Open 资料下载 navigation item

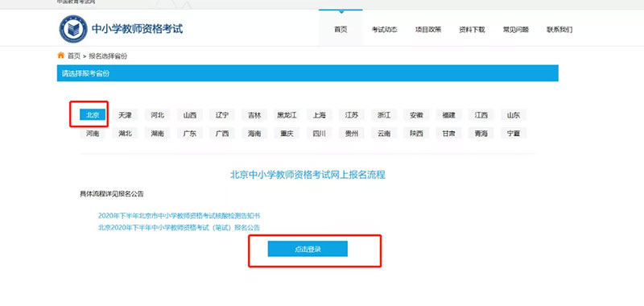click(x=472, y=30)
